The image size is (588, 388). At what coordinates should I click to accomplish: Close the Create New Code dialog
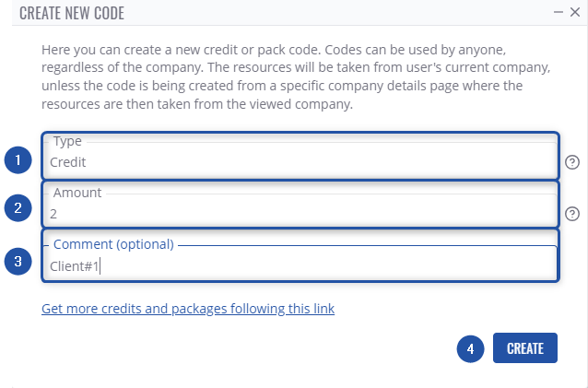click(573, 12)
